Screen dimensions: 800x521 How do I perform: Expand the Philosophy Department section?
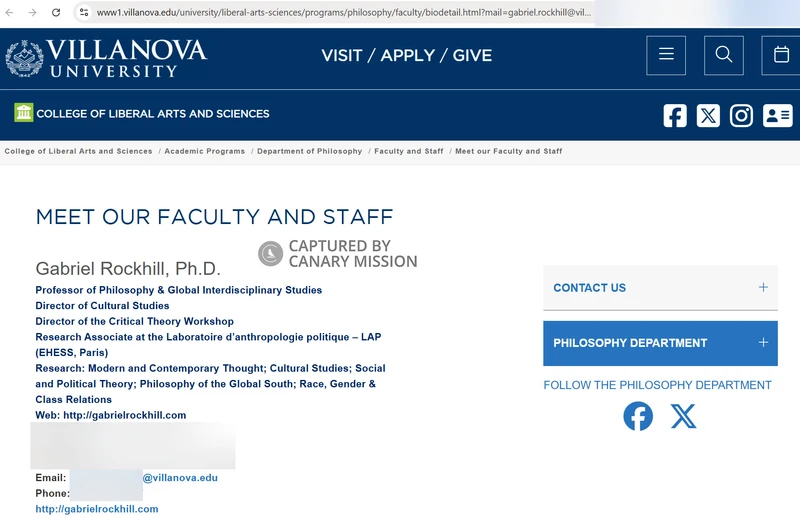pyautogui.click(x=660, y=343)
